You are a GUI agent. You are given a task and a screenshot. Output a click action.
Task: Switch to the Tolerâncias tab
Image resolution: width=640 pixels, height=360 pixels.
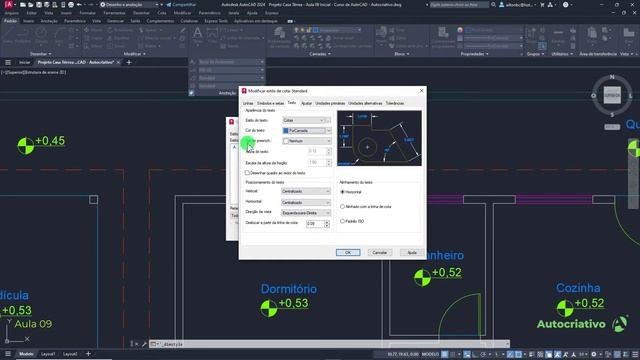click(x=395, y=103)
